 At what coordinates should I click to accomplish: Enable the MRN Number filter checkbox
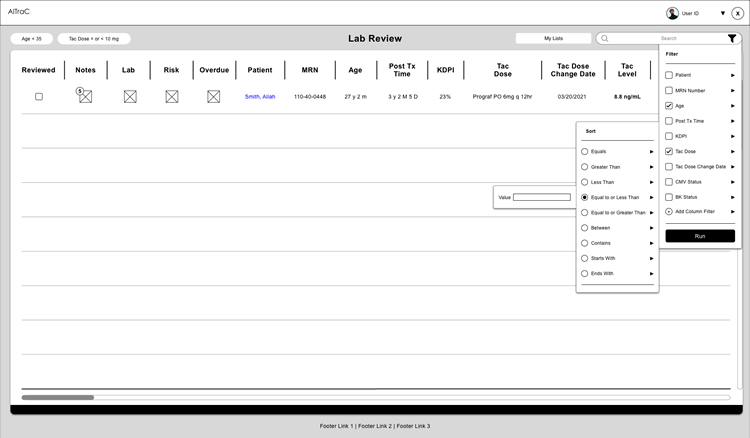pos(669,90)
